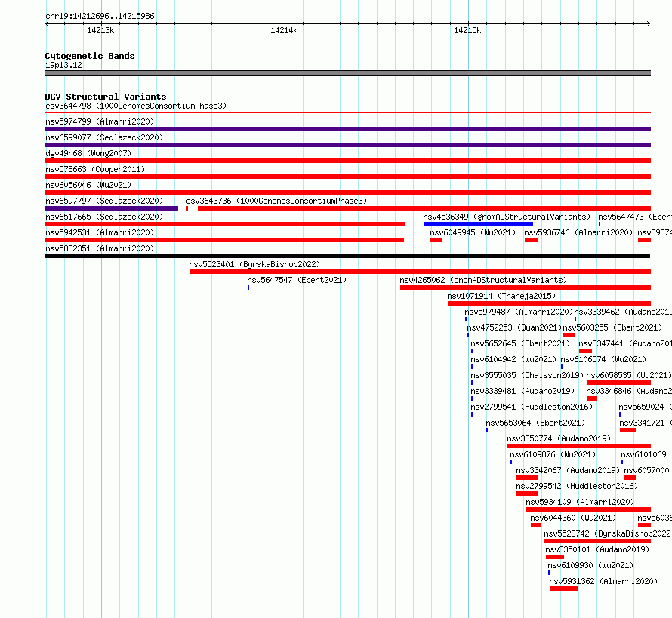Click the 14214k ruler position label

[284, 30]
